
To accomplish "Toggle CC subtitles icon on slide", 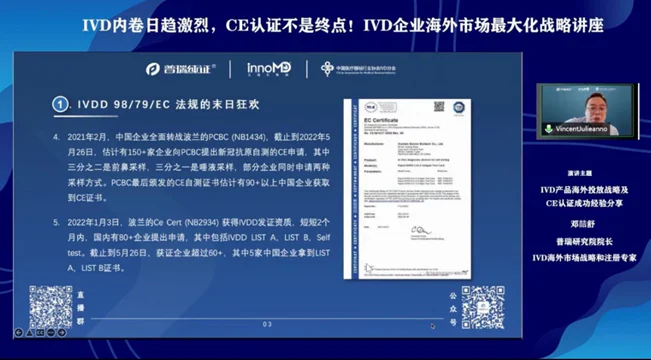I will coord(40,333).
